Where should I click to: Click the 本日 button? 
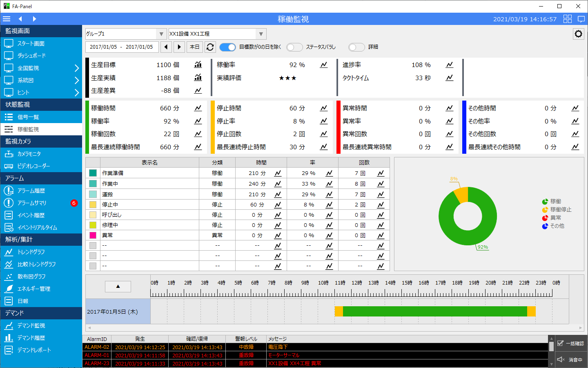coord(195,47)
